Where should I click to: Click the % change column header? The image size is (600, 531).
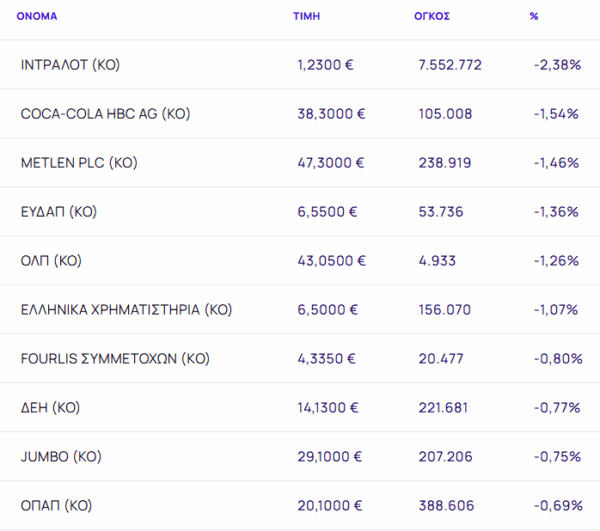pos(534,17)
